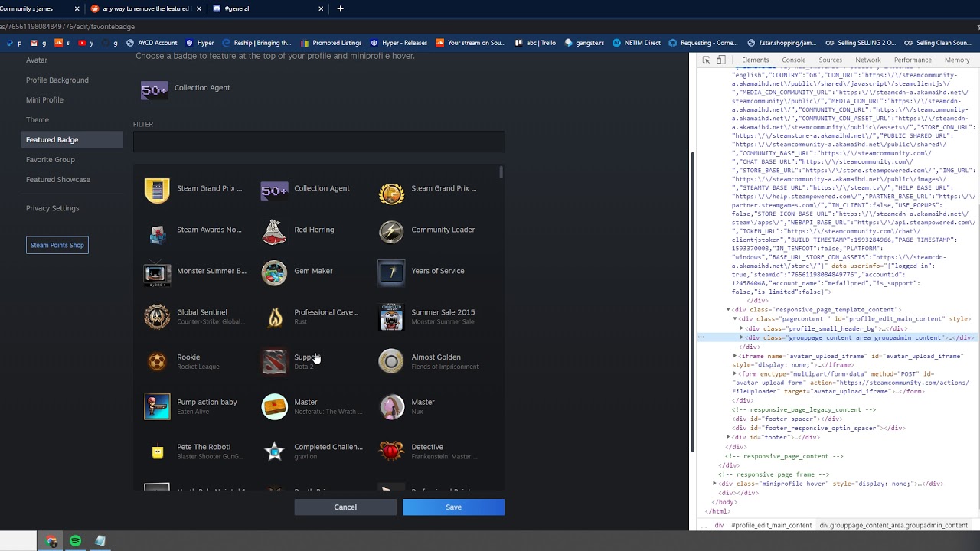
Task: Click the DevTools inspect element picker icon
Action: tap(706, 60)
